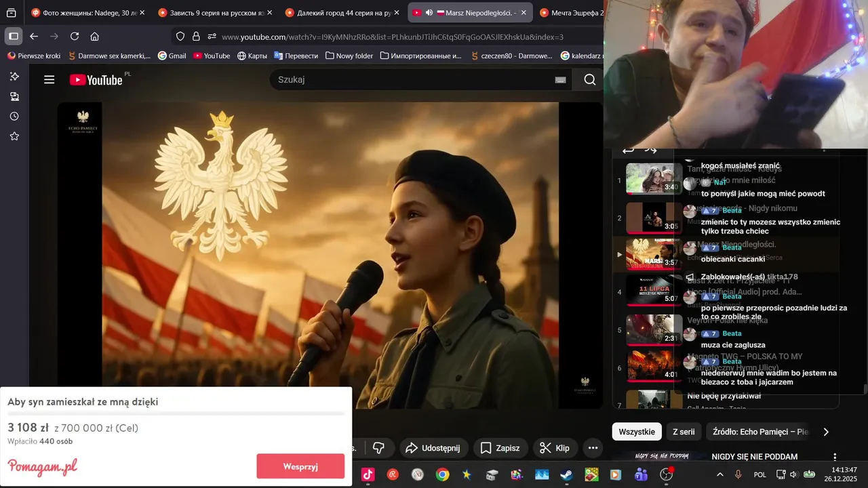
Task: Open Steam from the taskbar
Action: click(566, 474)
